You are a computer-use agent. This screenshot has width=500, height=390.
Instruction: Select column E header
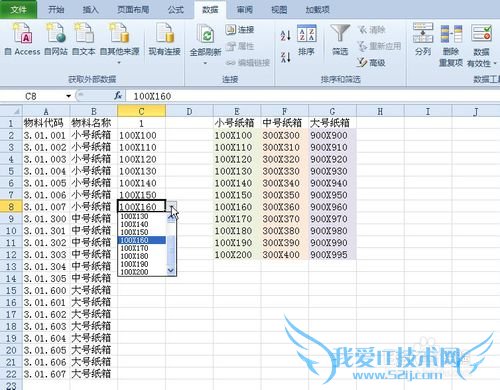(237, 111)
